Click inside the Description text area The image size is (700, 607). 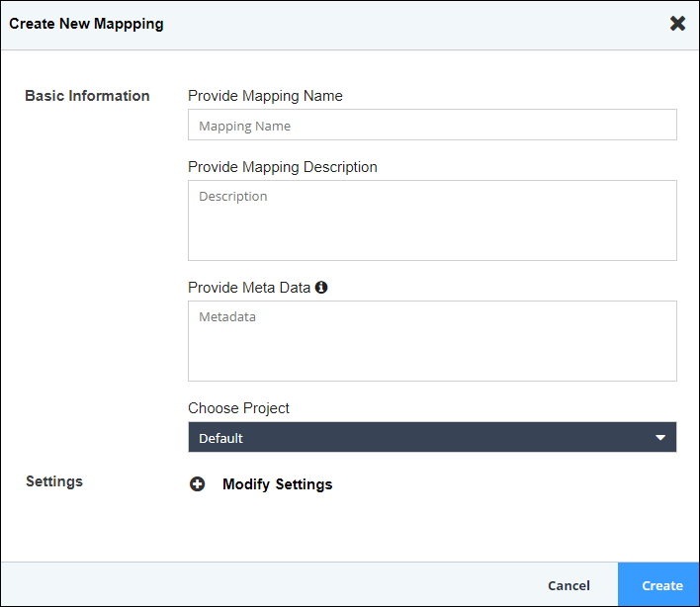click(x=432, y=220)
